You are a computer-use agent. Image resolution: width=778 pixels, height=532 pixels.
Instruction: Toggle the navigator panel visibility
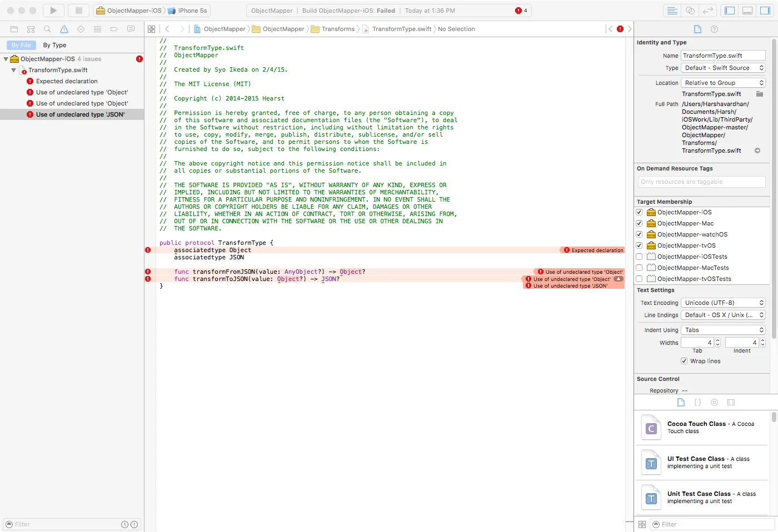tap(730, 11)
